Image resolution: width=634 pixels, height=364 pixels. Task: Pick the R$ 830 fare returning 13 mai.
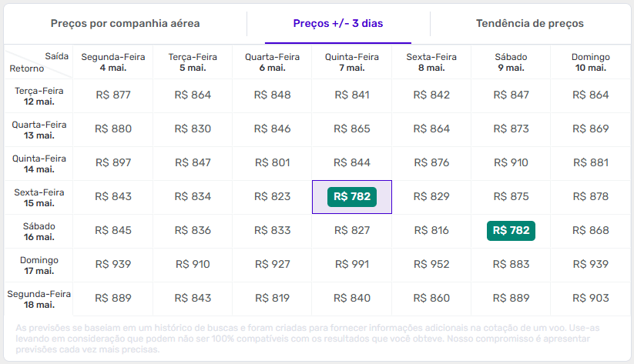[193, 129]
